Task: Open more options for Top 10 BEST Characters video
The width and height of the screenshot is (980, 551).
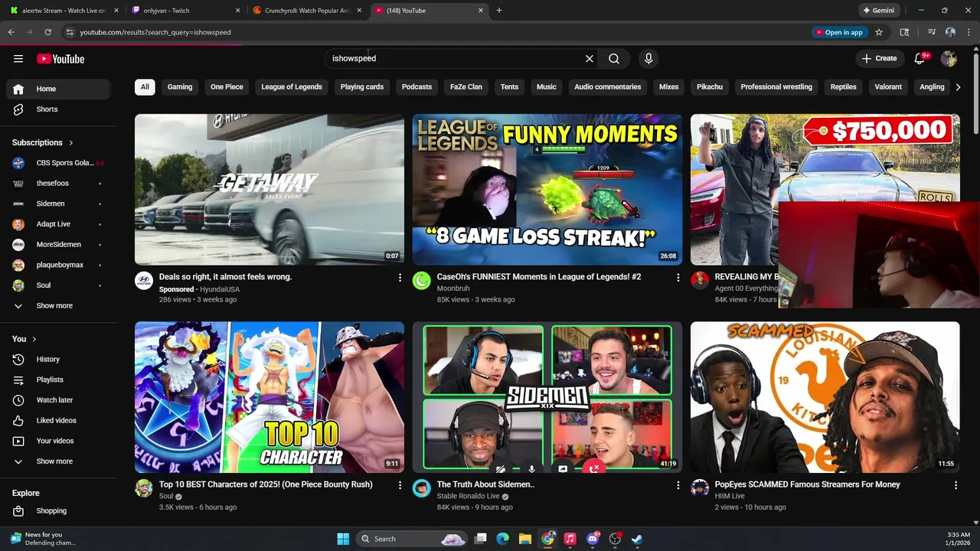Action: (x=400, y=485)
